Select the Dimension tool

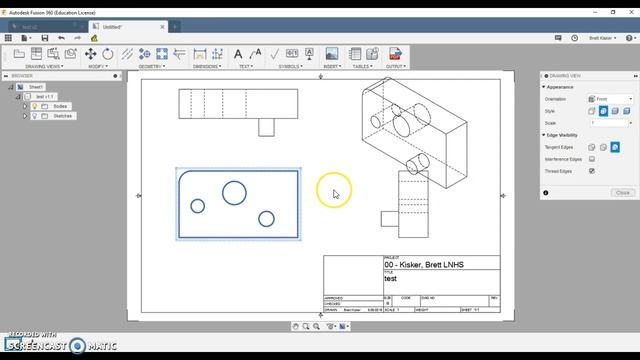[x=200, y=54]
